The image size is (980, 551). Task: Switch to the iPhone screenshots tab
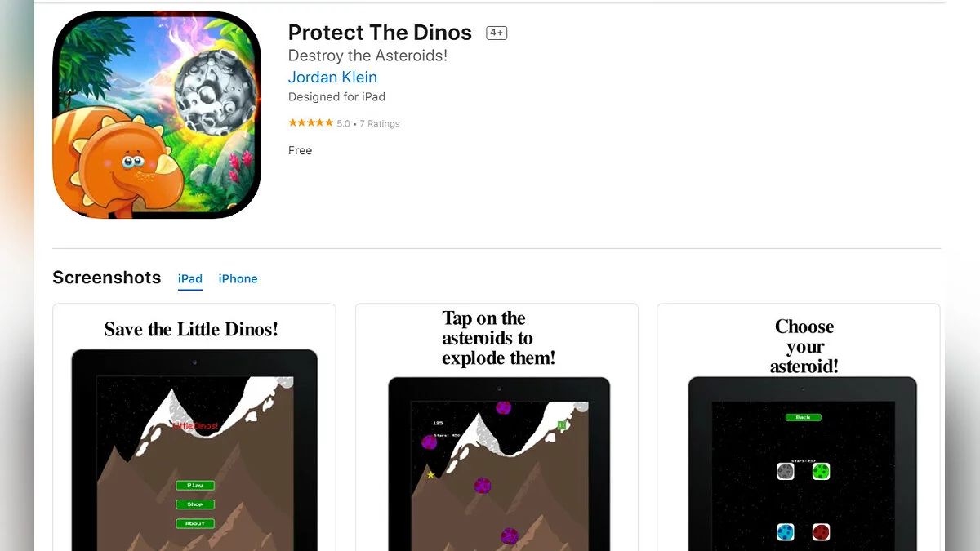point(238,279)
